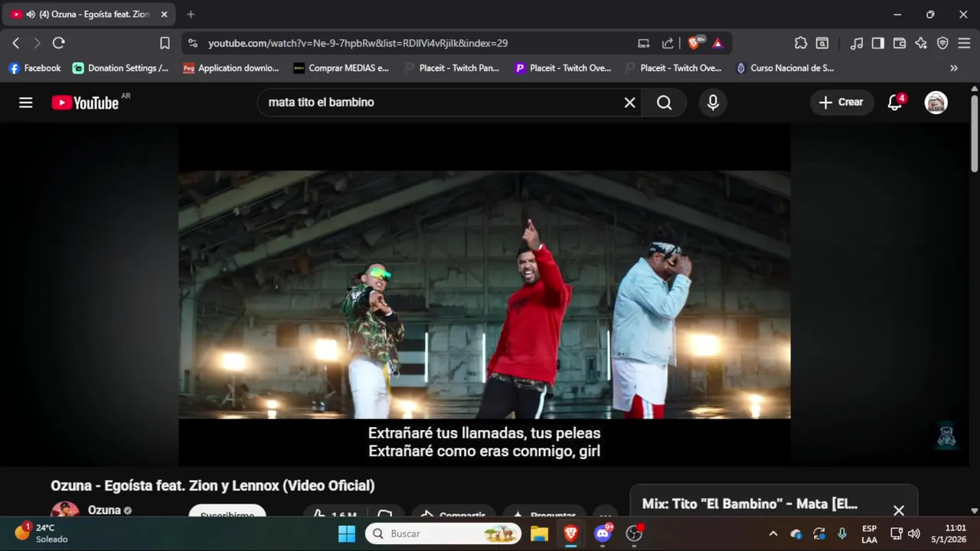Close the Ozuna YouTube tab
The image size is (980, 551).
pos(164,14)
